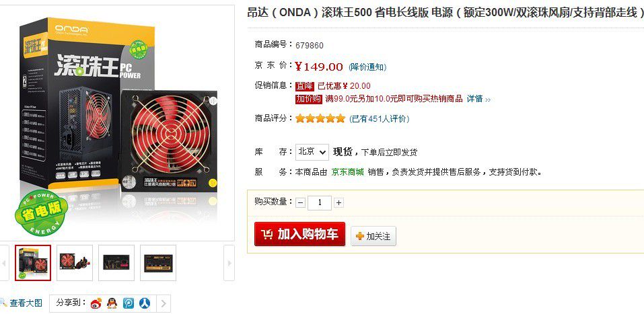This screenshot has width=644, height=314.
Task: View the 451 reviews link
Action: [x=379, y=119]
